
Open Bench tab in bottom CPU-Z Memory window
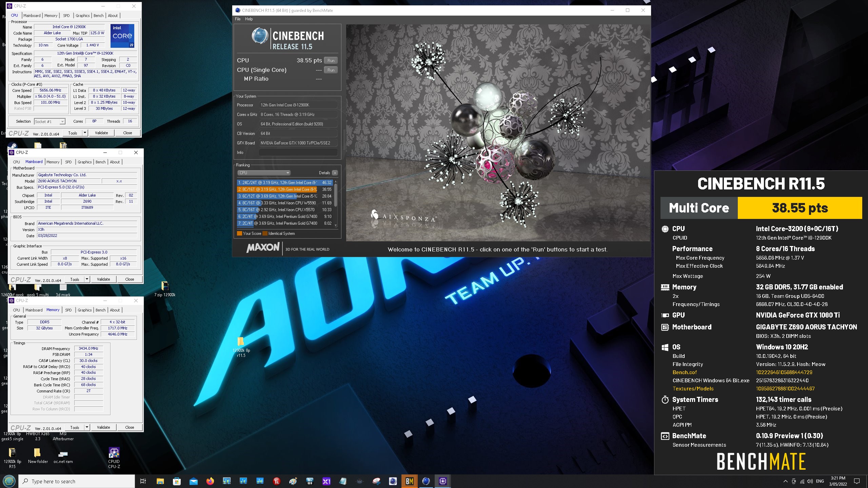tap(101, 310)
